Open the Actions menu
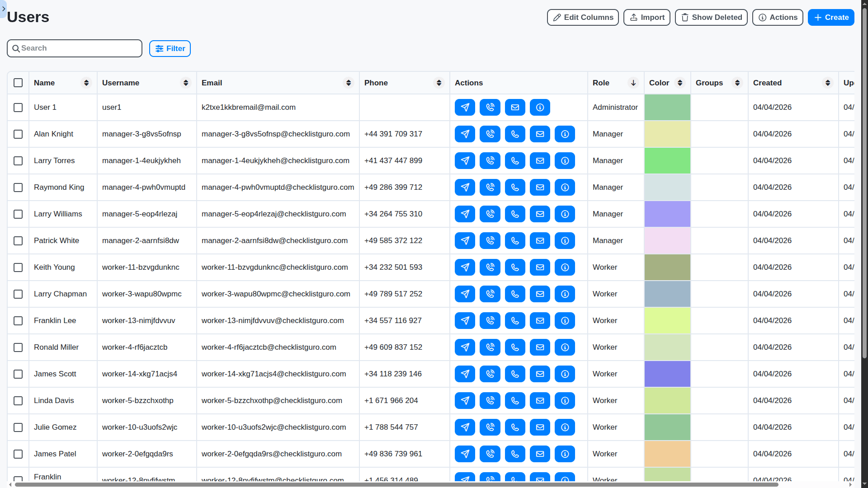The height and width of the screenshot is (488, 868). pos(777,17)
